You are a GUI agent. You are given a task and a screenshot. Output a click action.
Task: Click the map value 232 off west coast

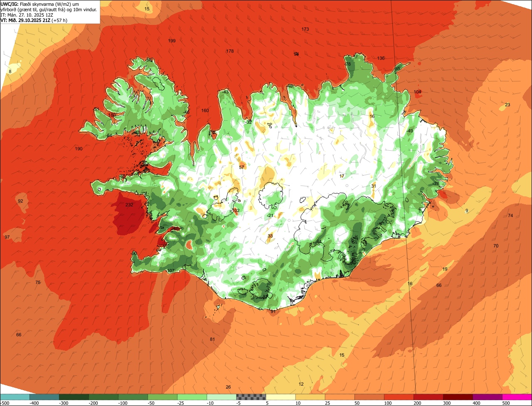click(x=129, y=205)
